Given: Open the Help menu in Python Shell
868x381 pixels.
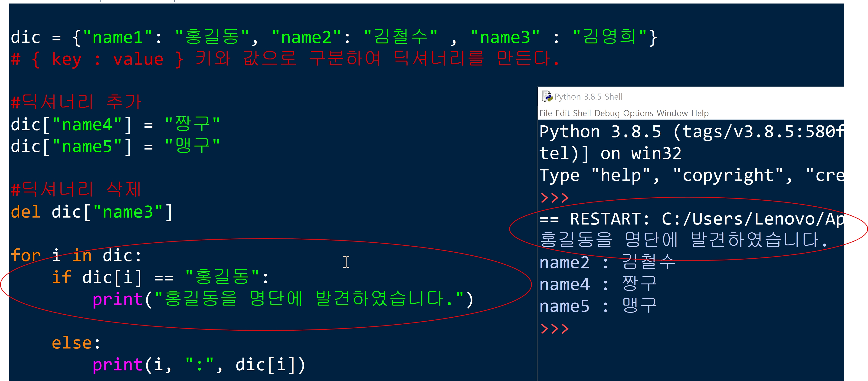Looking at the screenshot, I should point(700,113).
